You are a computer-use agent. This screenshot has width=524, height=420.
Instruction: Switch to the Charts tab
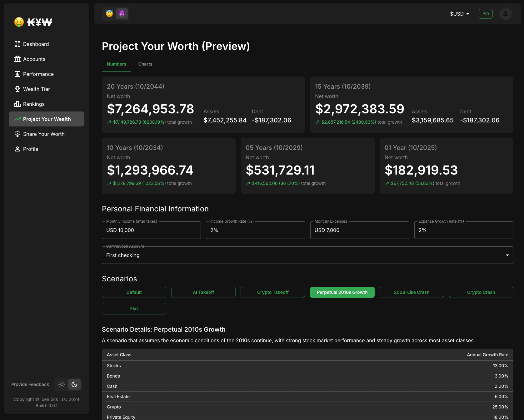(x=145, y=64)
